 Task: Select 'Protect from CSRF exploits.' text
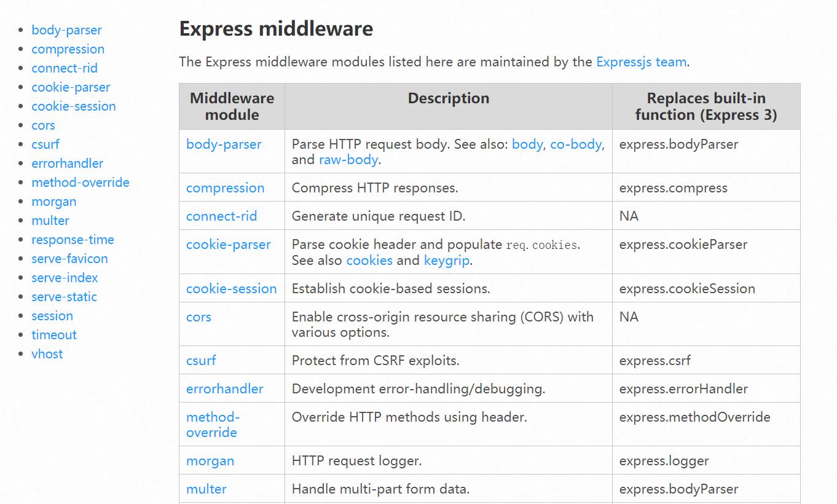pos(375,361)
